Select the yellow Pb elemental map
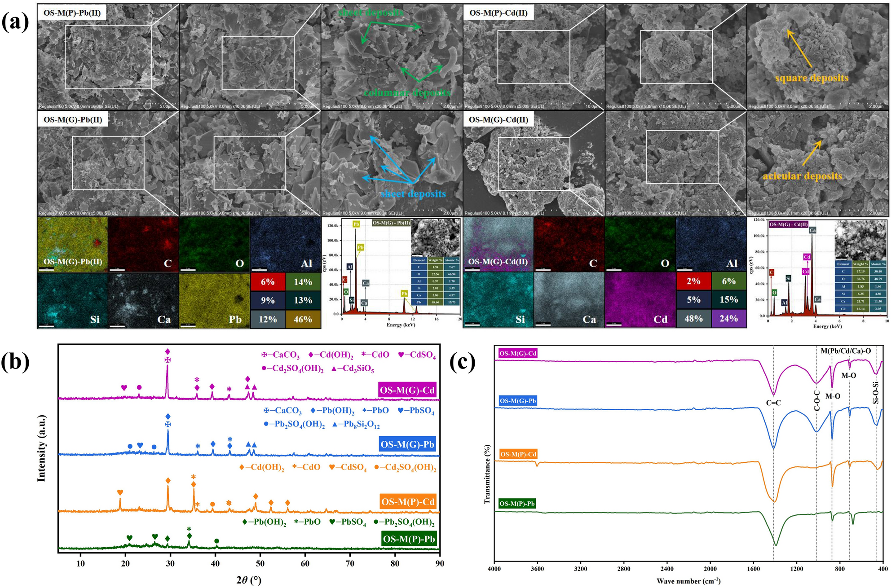This screenshot has height=588, width=891. coord(214,300)
